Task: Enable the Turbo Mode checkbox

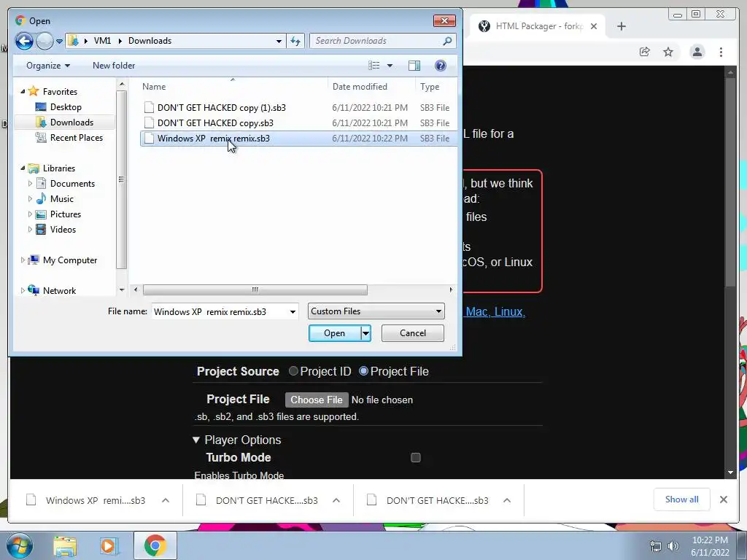Action: pyautogui.click(x=416, y=458)
